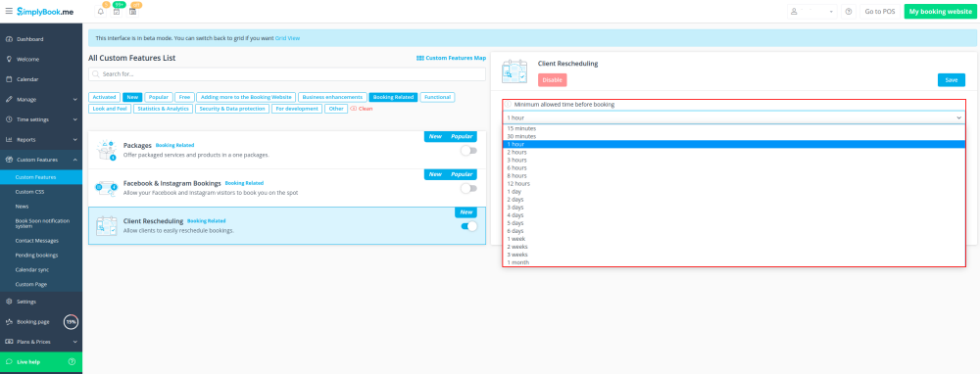Click the Packages feature icon
The width and height of the screenshot is (980, 374).
pyautogui.click(x=106, y=150)
